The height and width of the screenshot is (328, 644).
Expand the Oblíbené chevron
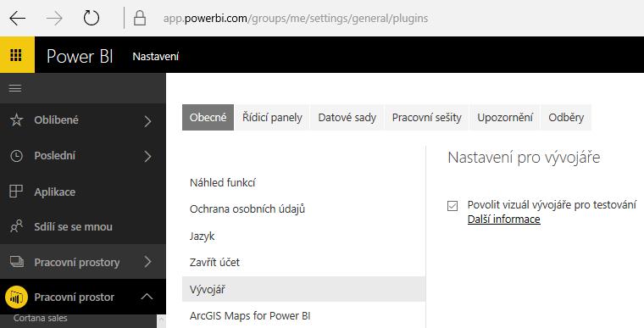[147, 121]
